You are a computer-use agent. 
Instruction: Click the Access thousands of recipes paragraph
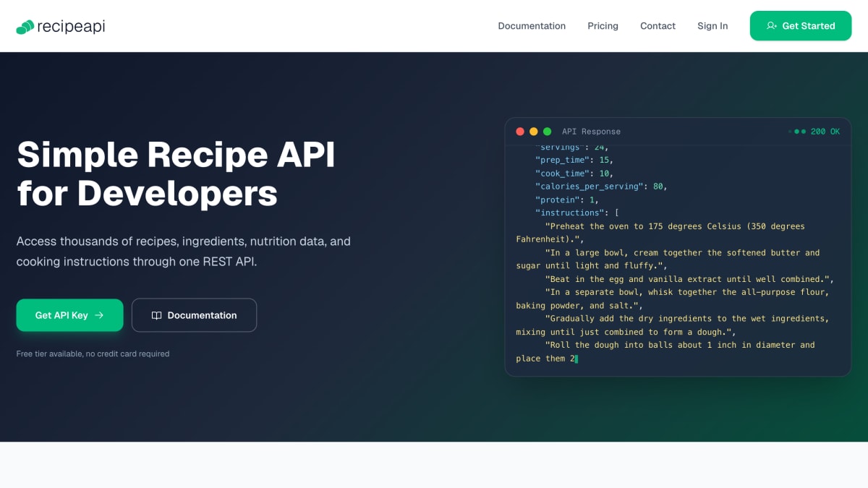coord(184,251)
